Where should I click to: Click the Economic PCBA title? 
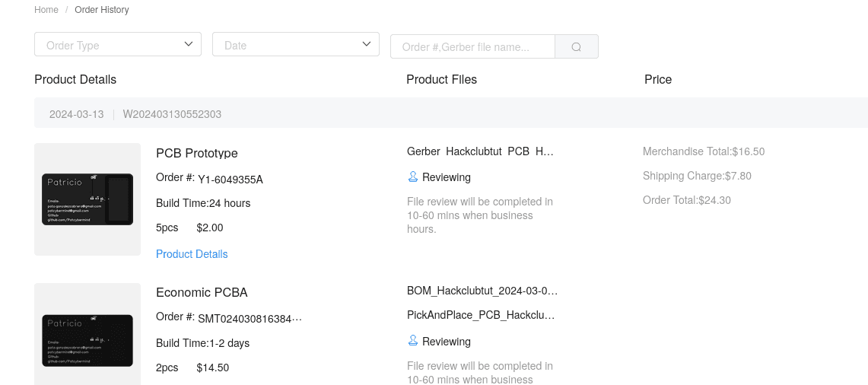[202, 292]
